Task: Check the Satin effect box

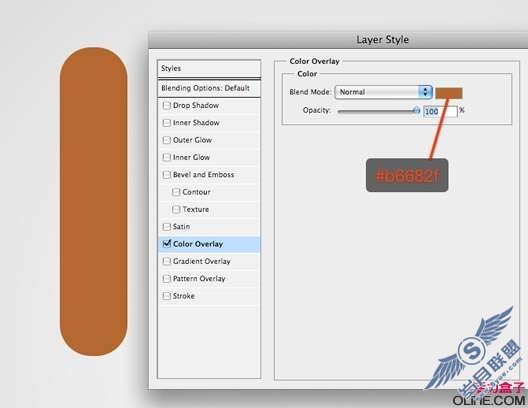Action: tap(167, 227)
